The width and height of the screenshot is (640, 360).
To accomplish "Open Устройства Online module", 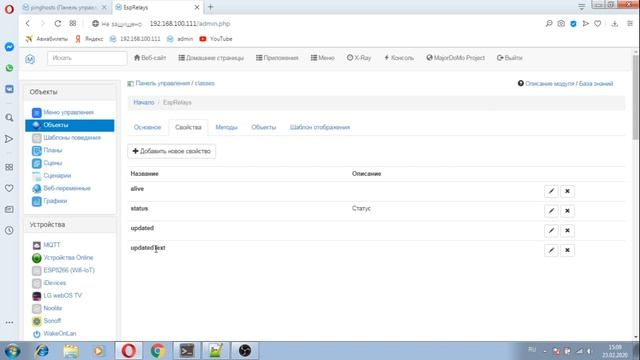I will [68, 258].
